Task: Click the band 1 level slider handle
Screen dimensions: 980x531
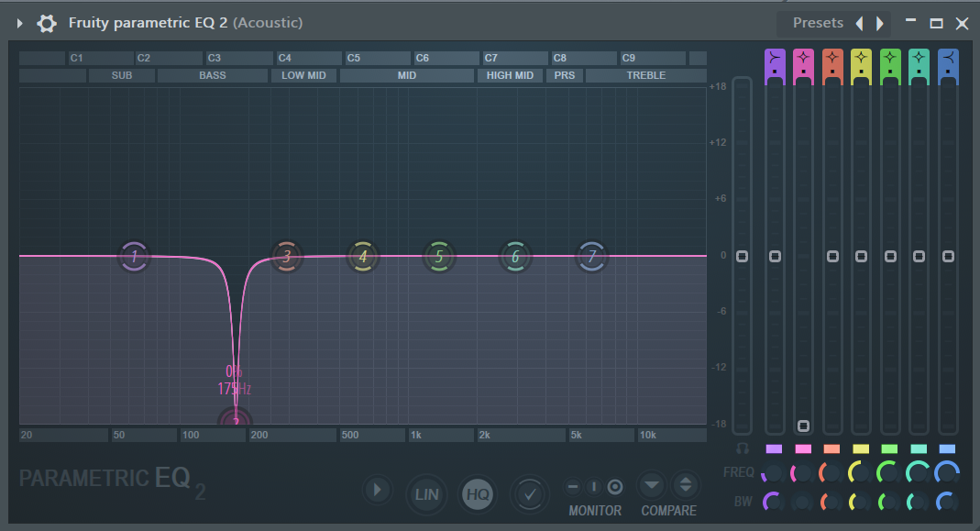Action: (x=775, y=257)
